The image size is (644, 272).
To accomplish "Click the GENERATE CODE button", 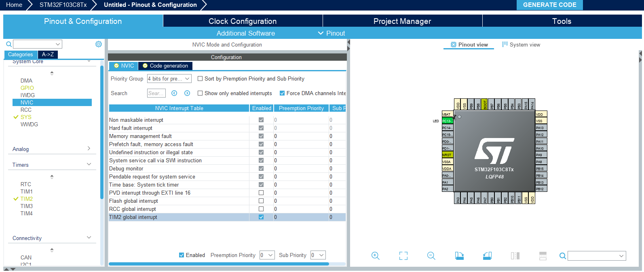I will 549,5.
